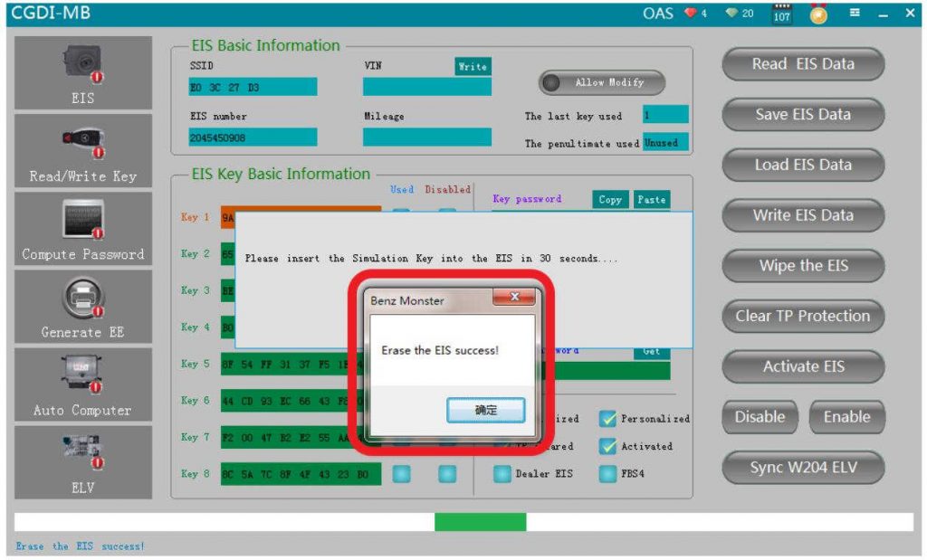Confirm the Erase EIS success dialog
This screenshot has width=927, height=560.
[x=485, y=410]
